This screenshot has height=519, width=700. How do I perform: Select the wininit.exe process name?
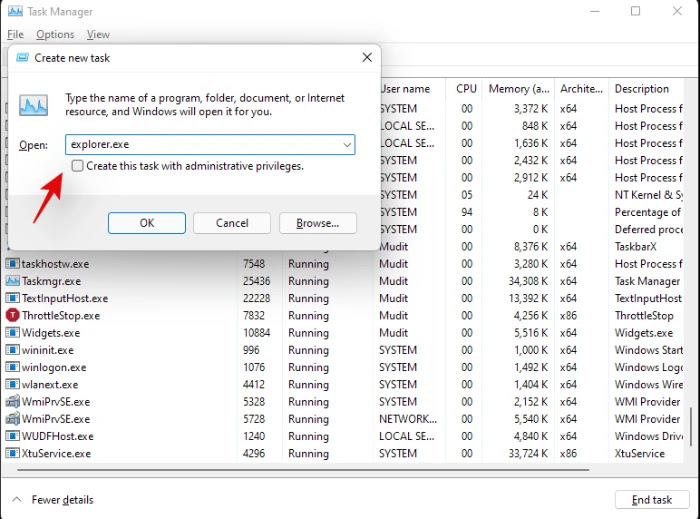pyautogui.click(x=48, y=350)
